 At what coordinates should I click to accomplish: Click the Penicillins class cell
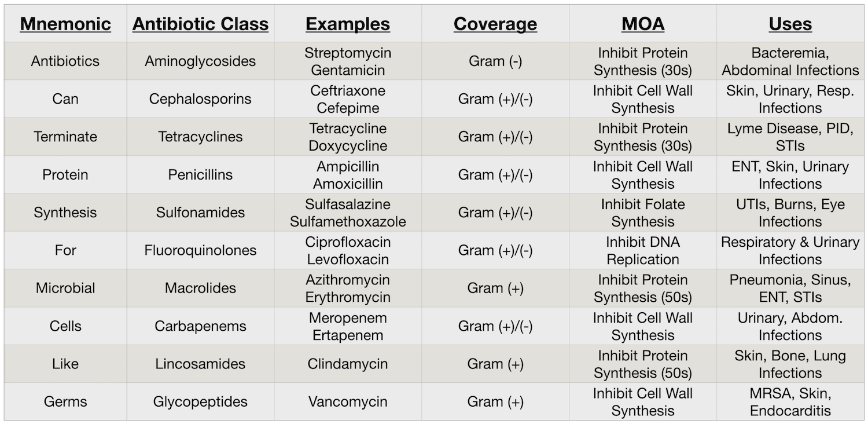pos(200,174)
